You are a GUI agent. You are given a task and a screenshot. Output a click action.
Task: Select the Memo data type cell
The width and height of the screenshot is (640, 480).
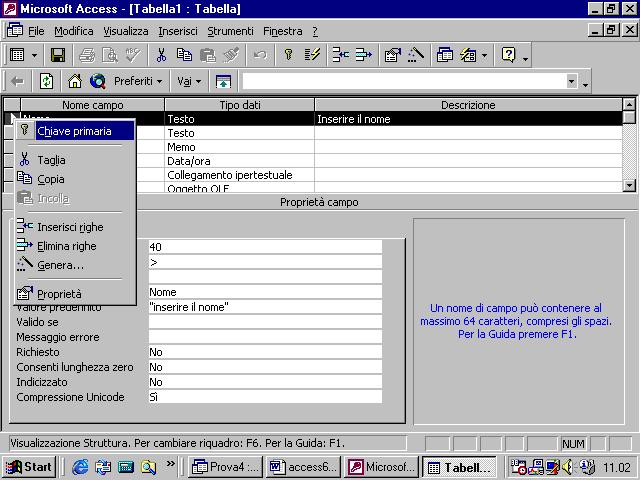tap(240, 147)
